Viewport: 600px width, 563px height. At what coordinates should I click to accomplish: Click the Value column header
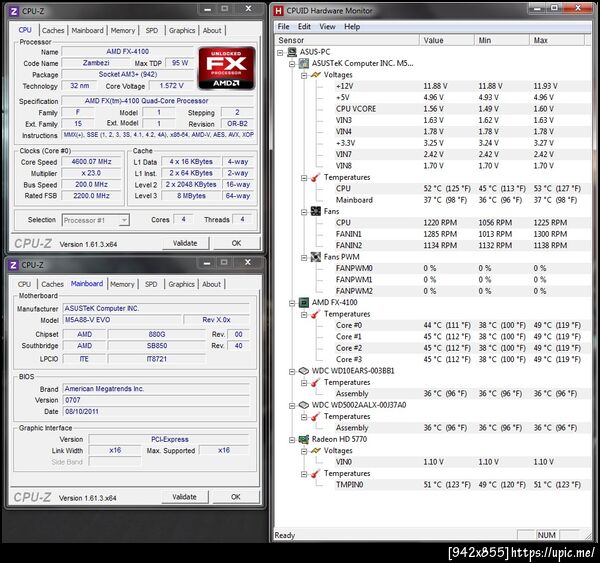click(447, 40)
